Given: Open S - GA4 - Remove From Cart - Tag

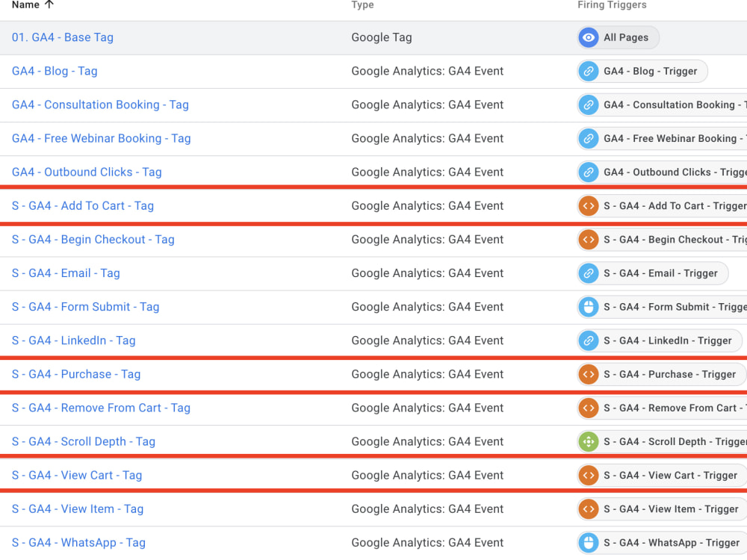Looking at the screenshot, I should pos(101,408).
